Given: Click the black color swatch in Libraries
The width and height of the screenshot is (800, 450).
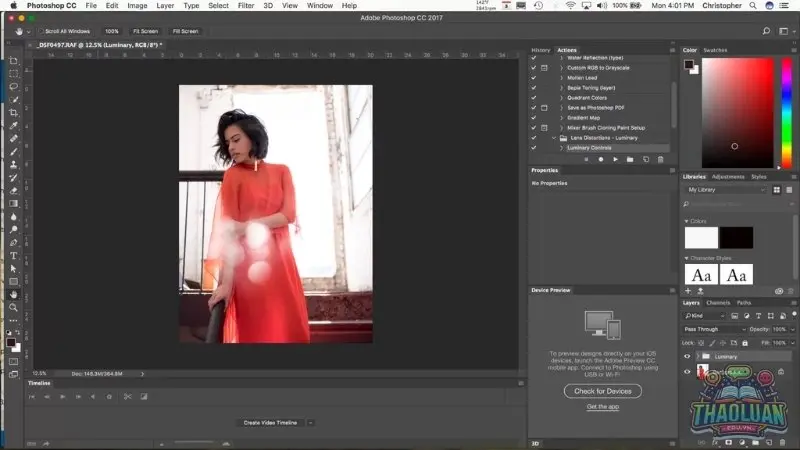Looking at the screenshot, I should 736,238.
